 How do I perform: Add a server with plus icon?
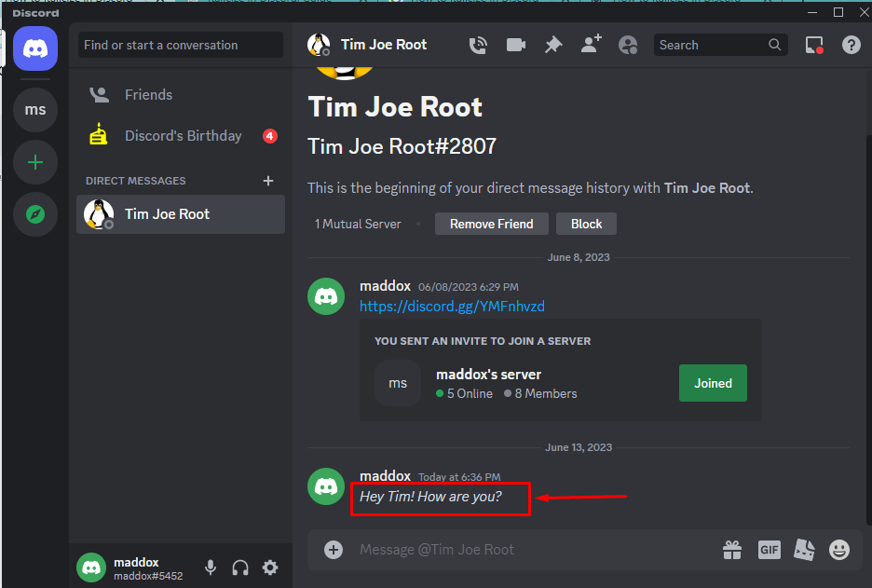click(35, 162)
